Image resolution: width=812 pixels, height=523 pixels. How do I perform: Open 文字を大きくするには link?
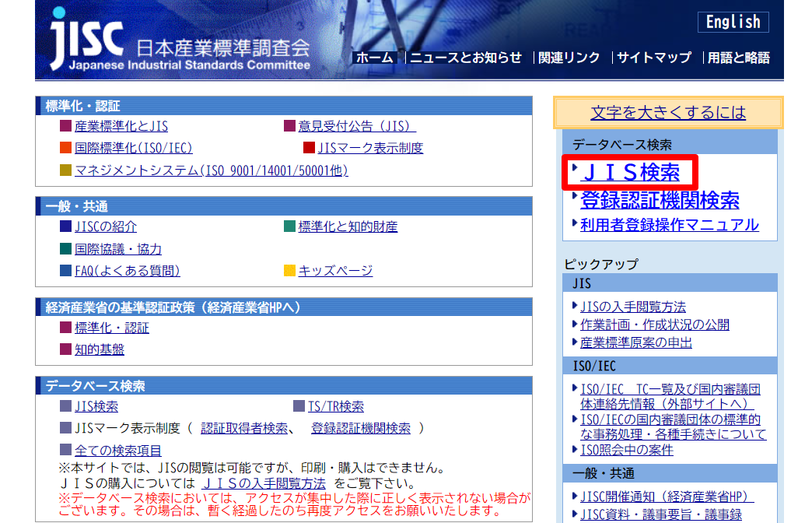(668, 113)
